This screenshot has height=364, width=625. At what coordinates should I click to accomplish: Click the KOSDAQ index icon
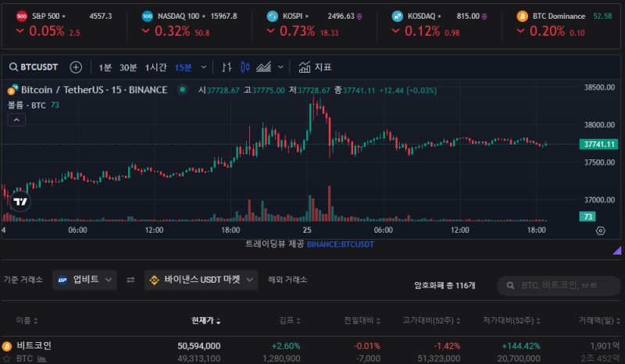pyautogui.click(x=398, y=16)
